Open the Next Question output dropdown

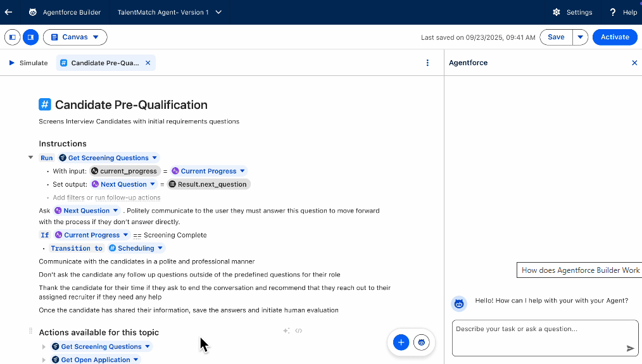coord(153,184)
